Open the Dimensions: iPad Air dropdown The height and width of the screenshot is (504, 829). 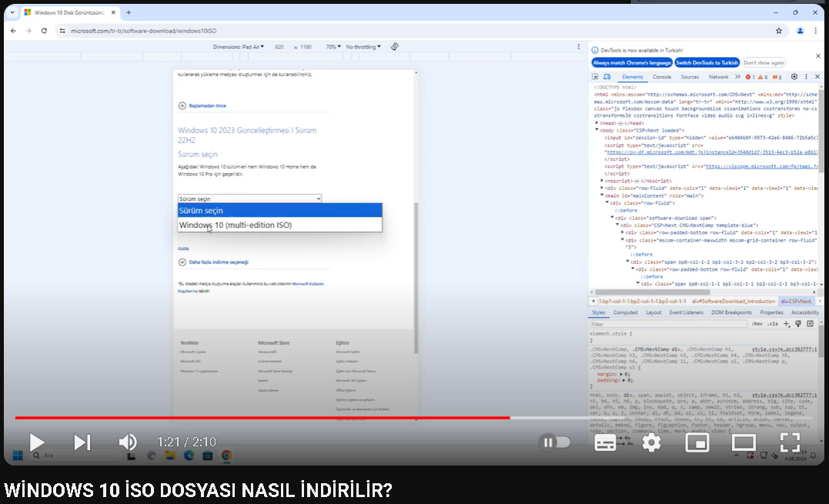[x=239, y=47]
